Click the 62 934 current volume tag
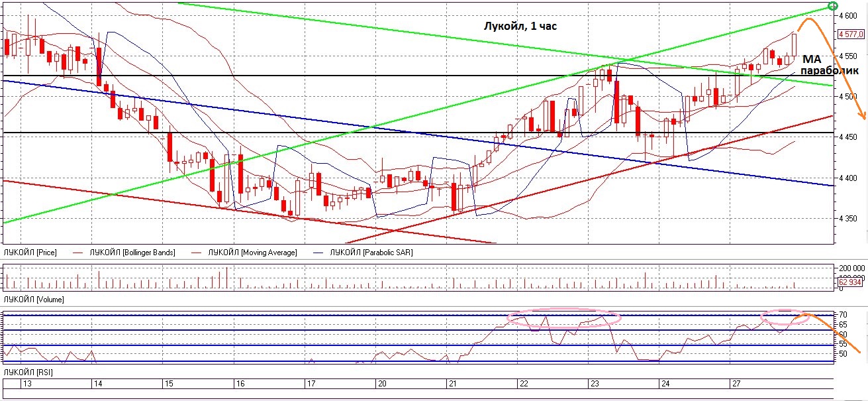Screen dimensions: 868x401 [849, 282]
